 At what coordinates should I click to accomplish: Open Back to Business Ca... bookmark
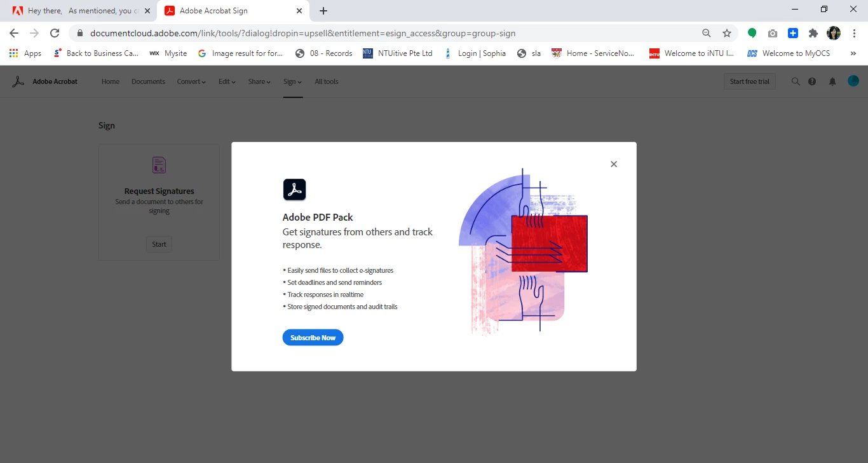(96, 53)
